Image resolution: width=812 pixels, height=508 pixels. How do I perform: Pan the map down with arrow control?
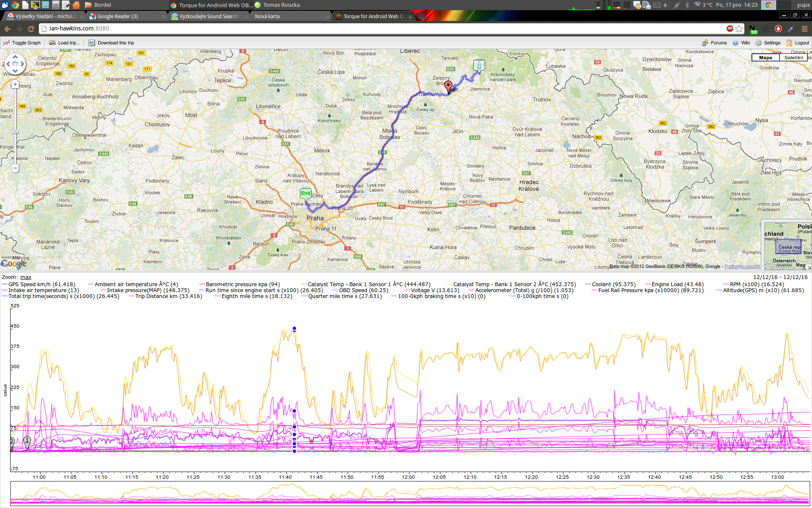[x=15, y=71]
